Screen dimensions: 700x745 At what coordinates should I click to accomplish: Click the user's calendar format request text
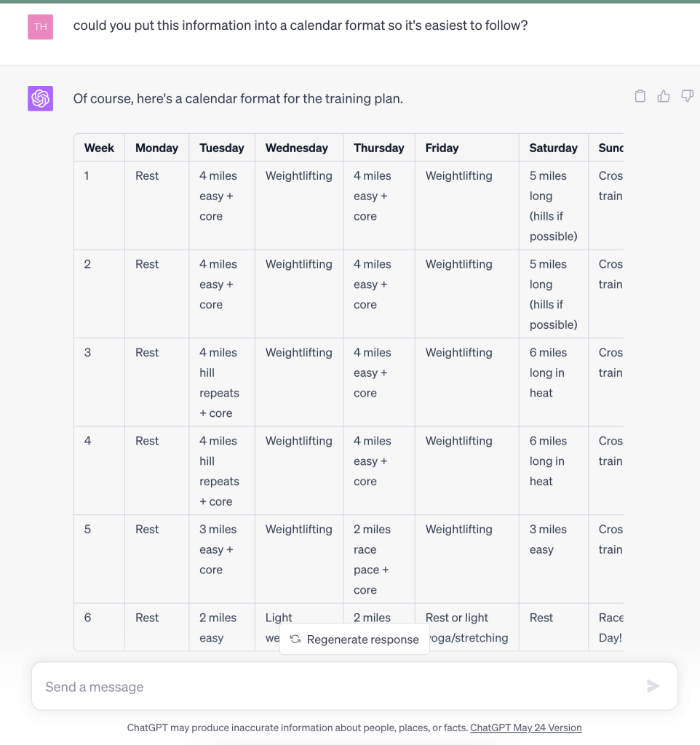[x=300, y=25]
